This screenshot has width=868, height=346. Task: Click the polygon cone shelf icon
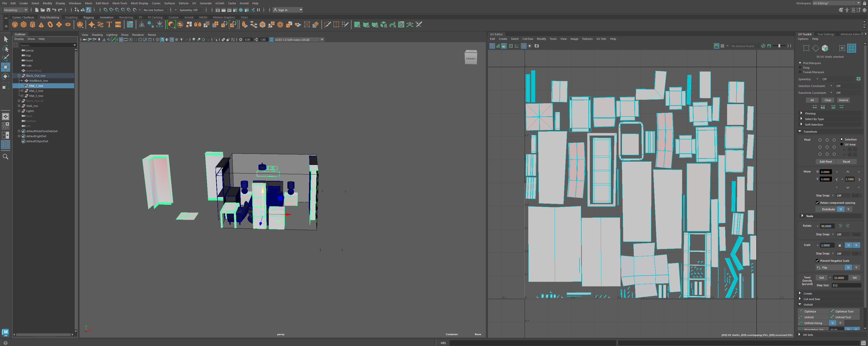[x=41, y=25]
